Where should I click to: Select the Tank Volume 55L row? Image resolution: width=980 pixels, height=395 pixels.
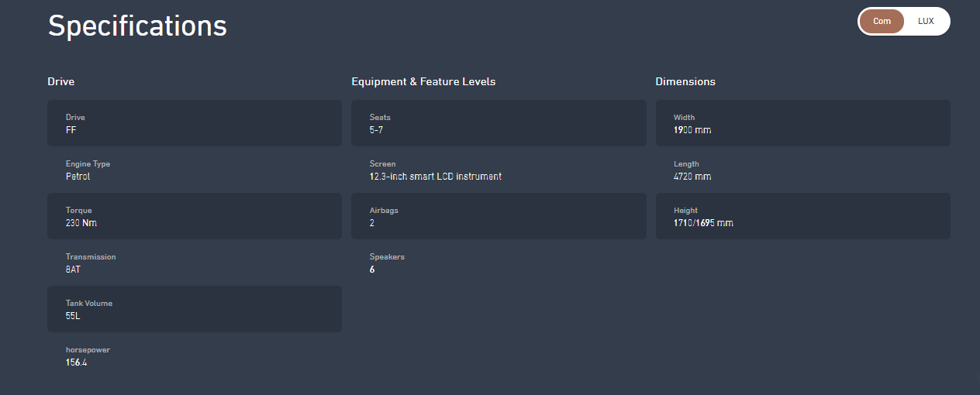pyautogui.click(x=195, y=309)
